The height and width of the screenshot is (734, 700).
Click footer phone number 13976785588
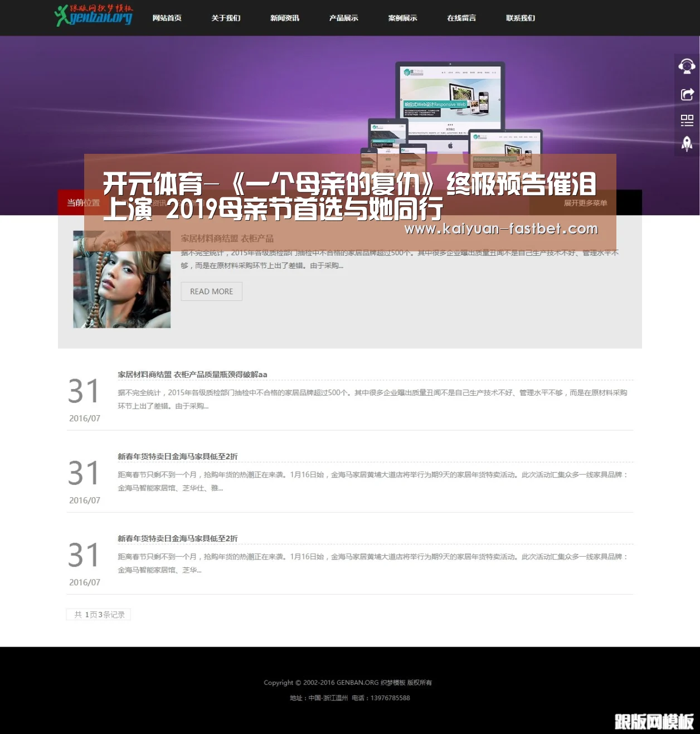390,698
